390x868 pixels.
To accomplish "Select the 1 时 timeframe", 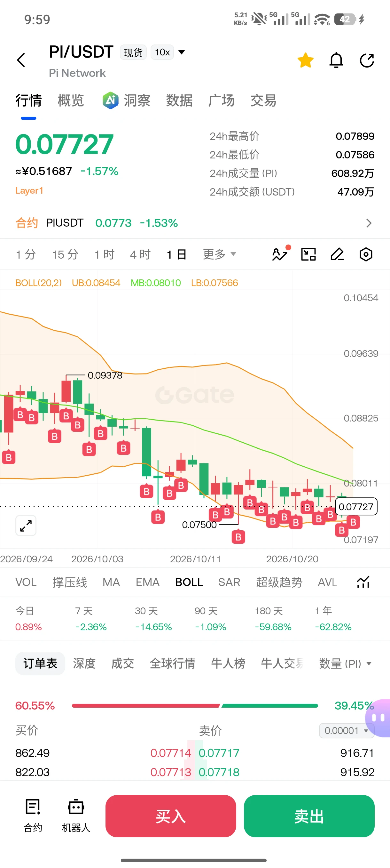I will click(104, 254).
